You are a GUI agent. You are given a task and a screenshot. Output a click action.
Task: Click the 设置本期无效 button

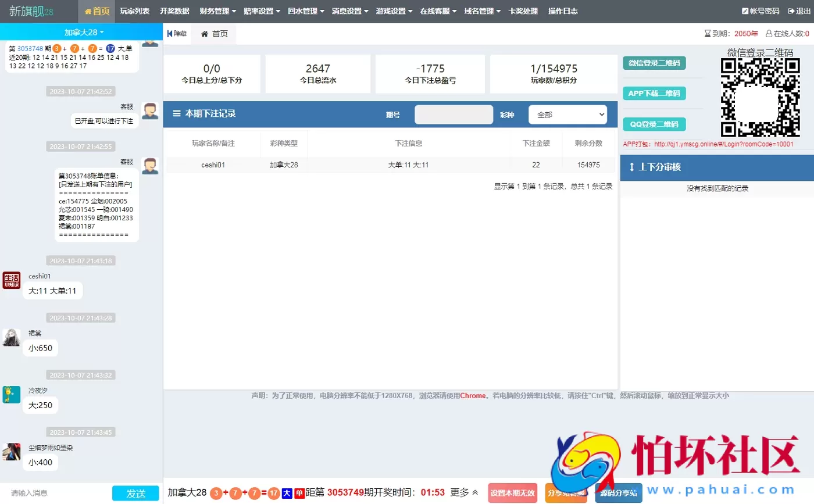512,492
